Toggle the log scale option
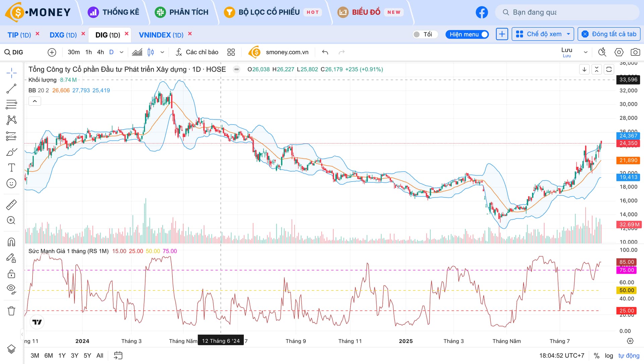Screen dimensions: 644x364 click(x=609, y=355)
